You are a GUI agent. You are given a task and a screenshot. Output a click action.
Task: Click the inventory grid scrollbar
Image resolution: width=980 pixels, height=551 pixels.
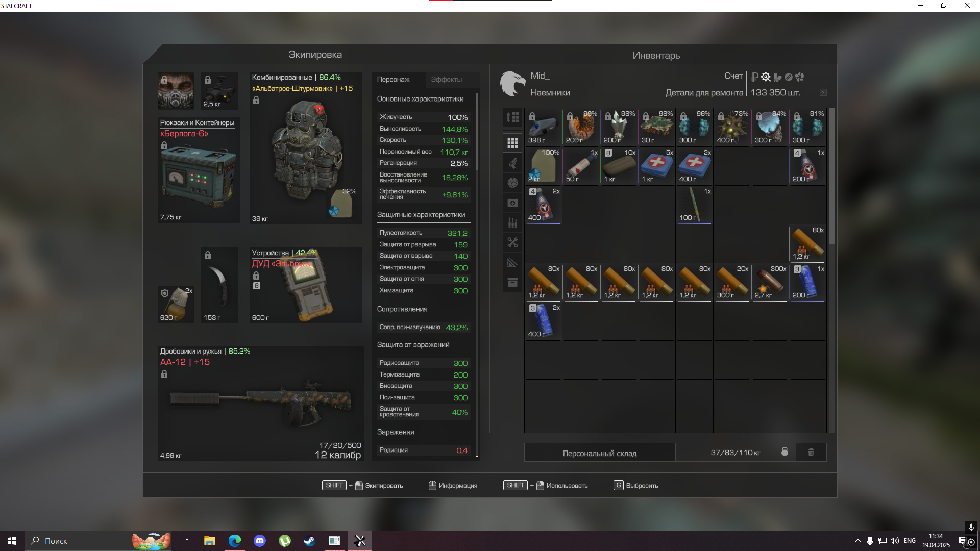point(832,176)
